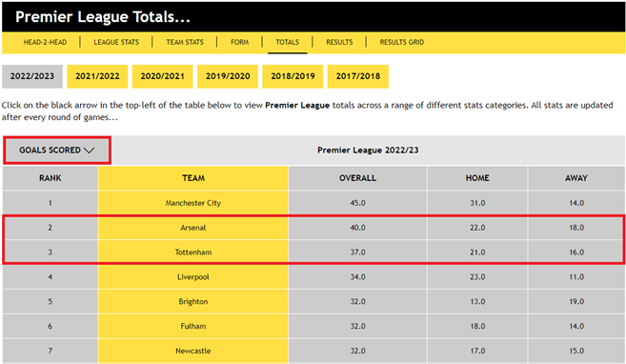Click Newcastle home value 17.0
The height and width of the screenshot is (364, 626).
(x=477, y=352)
